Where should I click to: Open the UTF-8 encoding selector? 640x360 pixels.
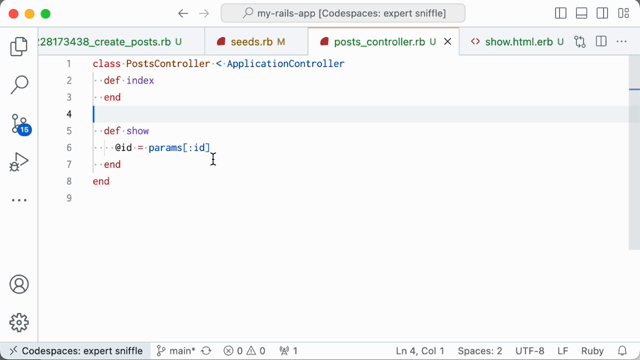coord(529,351)
